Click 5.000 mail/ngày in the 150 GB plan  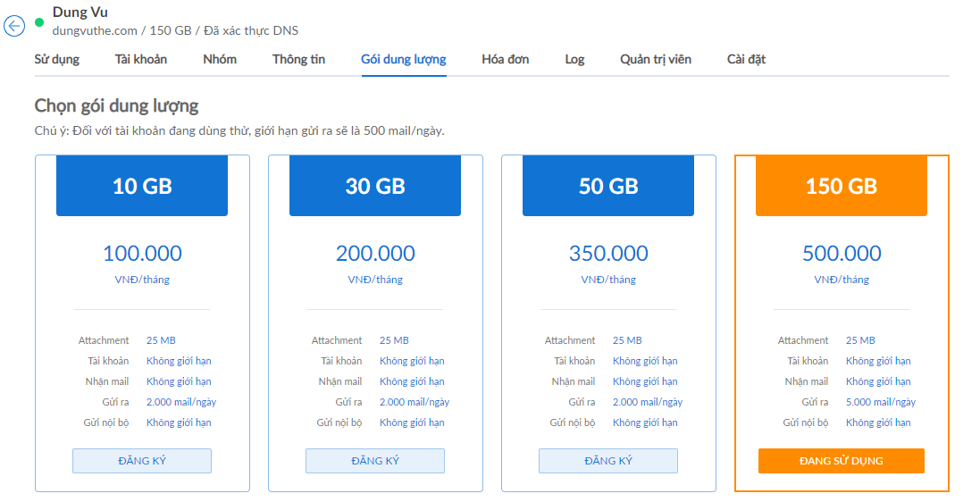[881, 402]
